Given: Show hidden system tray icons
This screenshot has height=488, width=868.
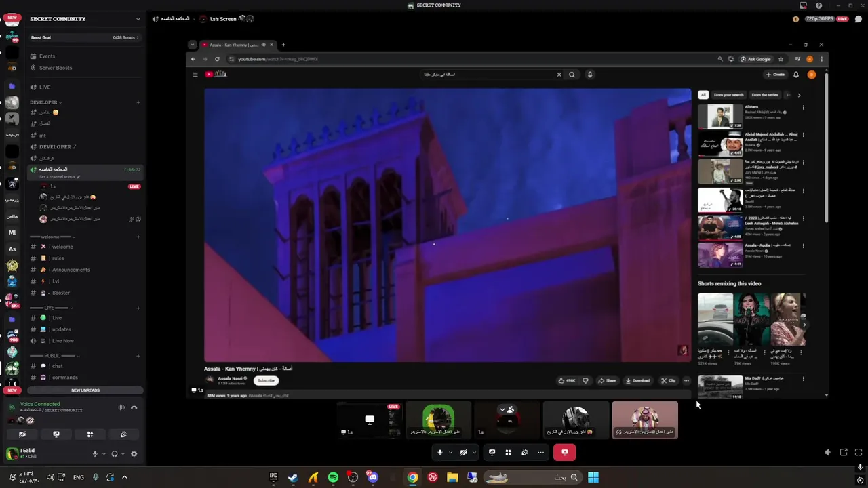Looking at the screenshot, I should tap(124, 477).
